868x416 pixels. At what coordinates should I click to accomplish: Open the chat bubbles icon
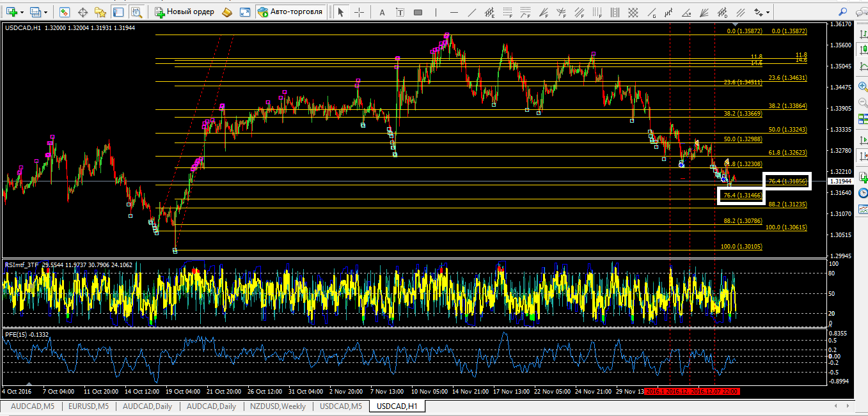click(x=861, y=12)
